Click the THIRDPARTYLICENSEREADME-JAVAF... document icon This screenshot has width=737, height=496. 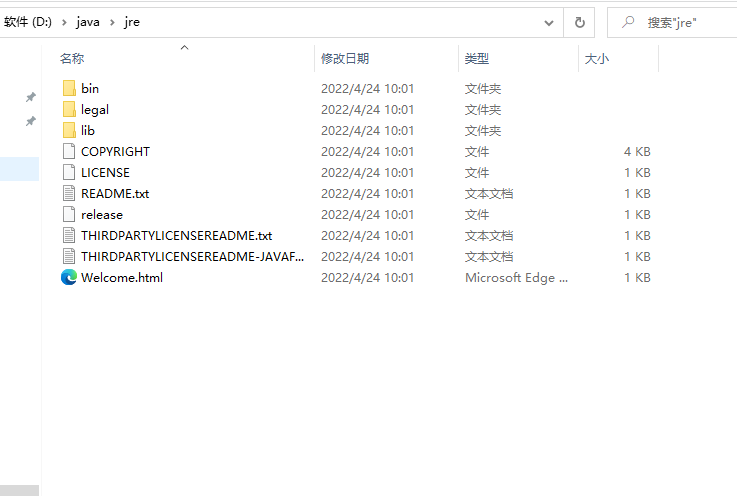tap(69, 257)
